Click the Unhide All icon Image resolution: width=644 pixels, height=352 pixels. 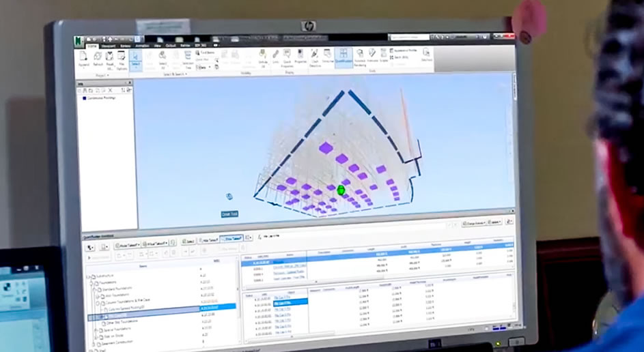click(x=263, y=59)
